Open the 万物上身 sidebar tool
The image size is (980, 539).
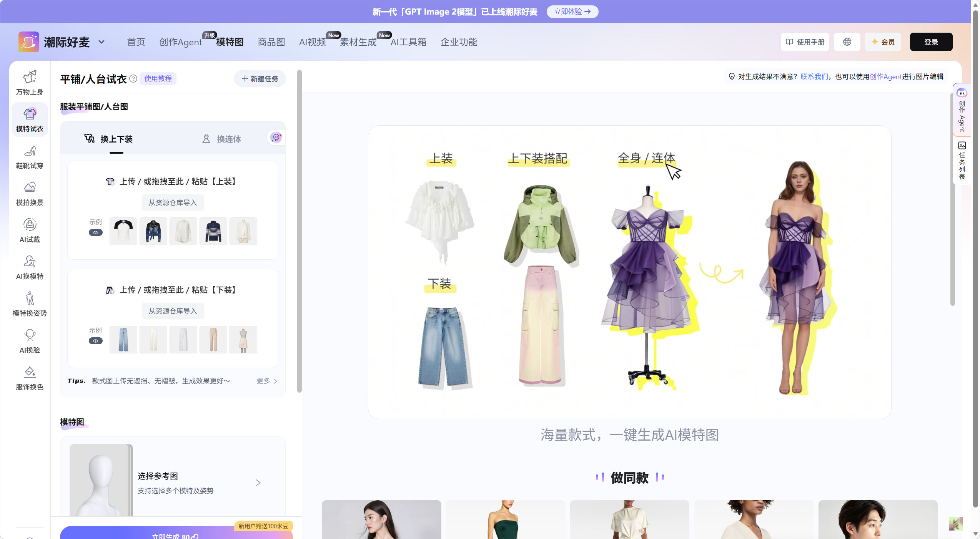pyautogui.click(x=30, y=83)
